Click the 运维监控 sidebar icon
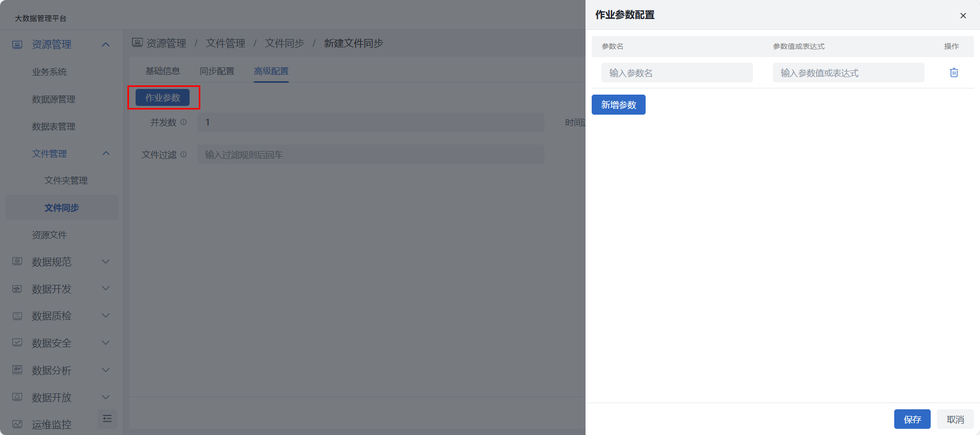The image size is (980, 435). click(x=17, y=424)
